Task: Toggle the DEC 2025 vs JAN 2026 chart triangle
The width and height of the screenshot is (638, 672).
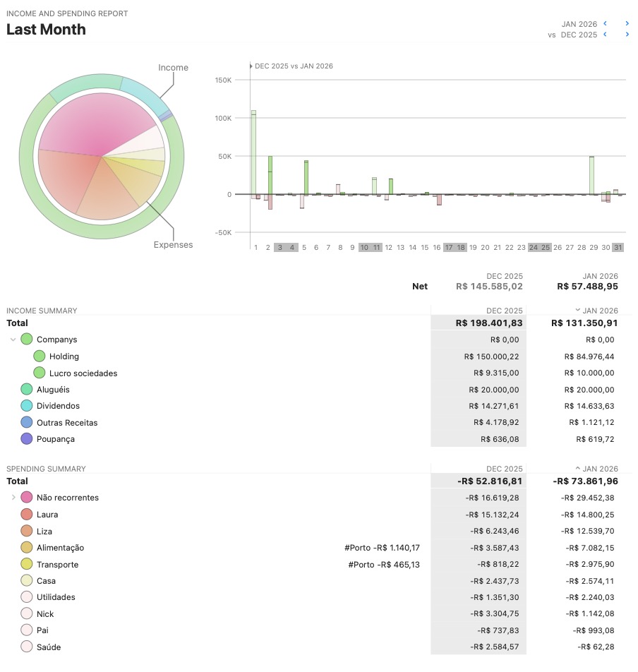Action: [x=251, y=66]
